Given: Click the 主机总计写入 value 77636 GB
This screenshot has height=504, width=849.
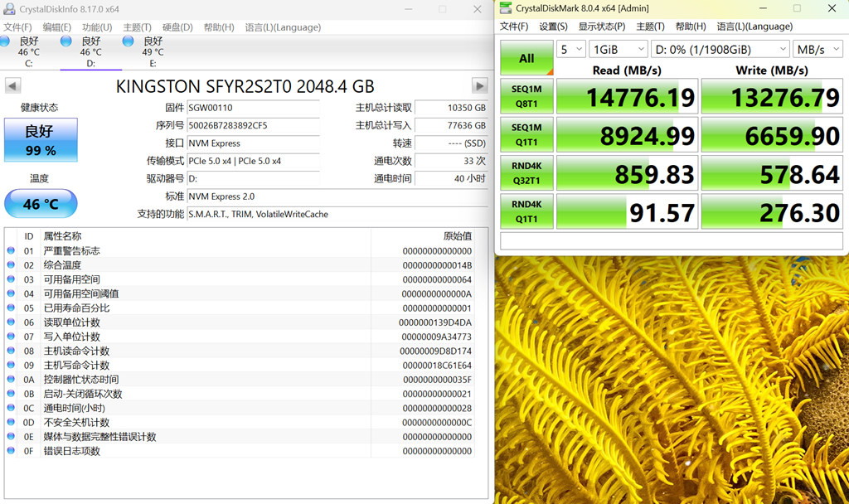Looking at the screenshot, I should coord(451,125).
